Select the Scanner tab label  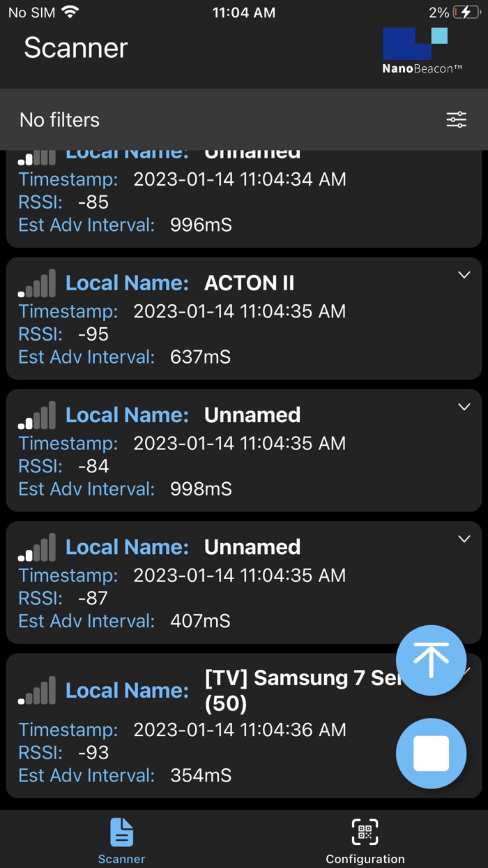[x=121, y=859]
